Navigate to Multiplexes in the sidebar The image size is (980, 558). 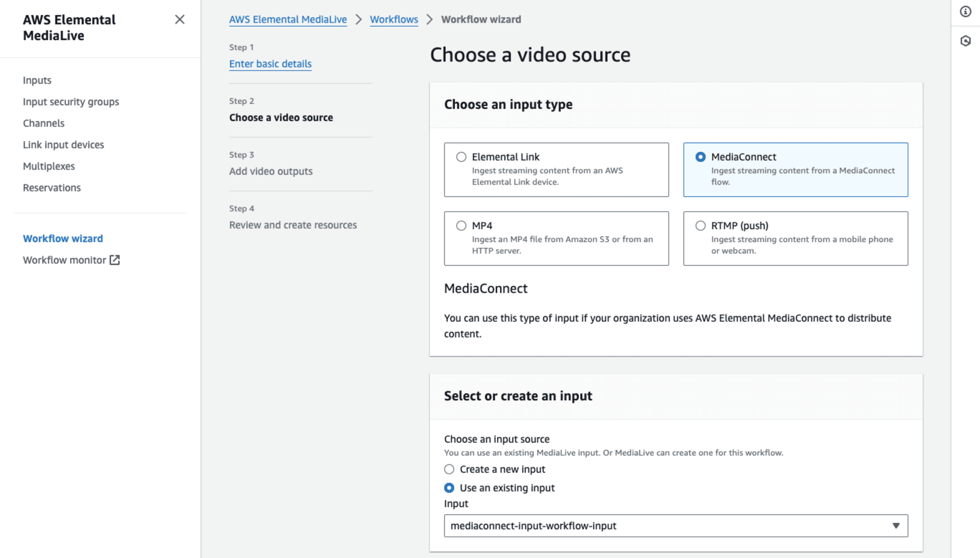tap(49, 166)
